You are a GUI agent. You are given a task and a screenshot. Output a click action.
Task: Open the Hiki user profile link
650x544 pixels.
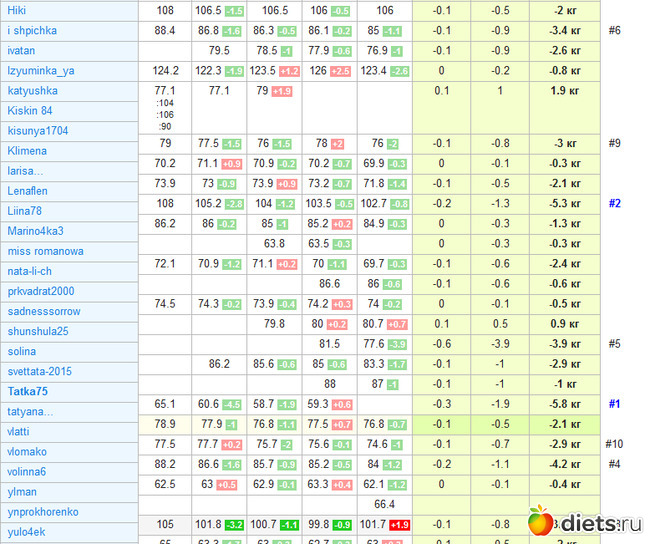(x=17, y=10)
